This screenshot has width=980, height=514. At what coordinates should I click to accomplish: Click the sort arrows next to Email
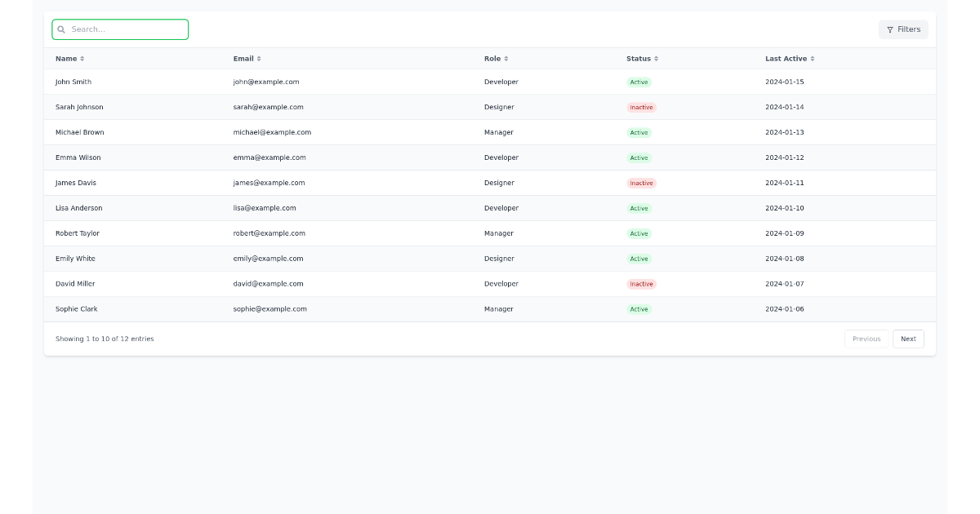click(x=258, y=58)
